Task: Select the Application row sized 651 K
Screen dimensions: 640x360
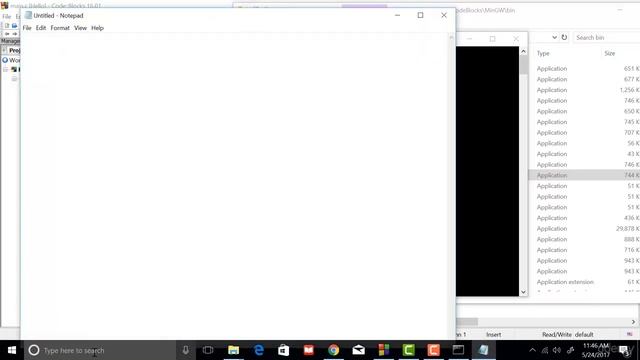Action: (x=584, y=68)
